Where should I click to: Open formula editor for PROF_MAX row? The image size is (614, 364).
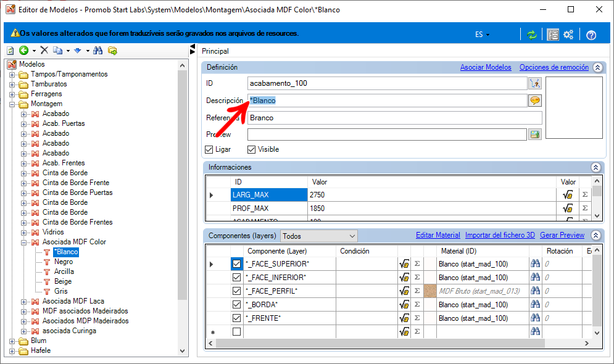click(x=568, y=209)
